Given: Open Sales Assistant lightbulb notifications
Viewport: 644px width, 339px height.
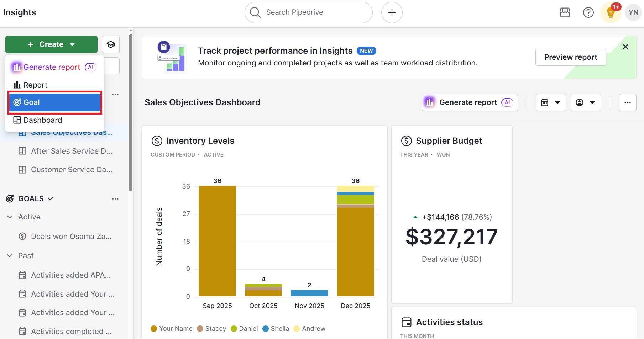Looking at the screenshot, I should (611, 12).
